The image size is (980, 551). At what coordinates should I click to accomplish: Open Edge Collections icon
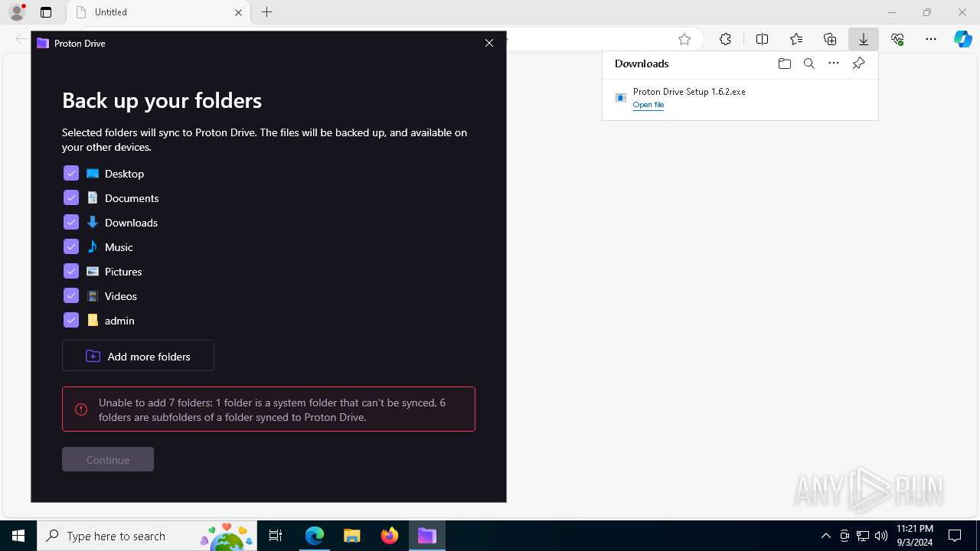[830, 39]
